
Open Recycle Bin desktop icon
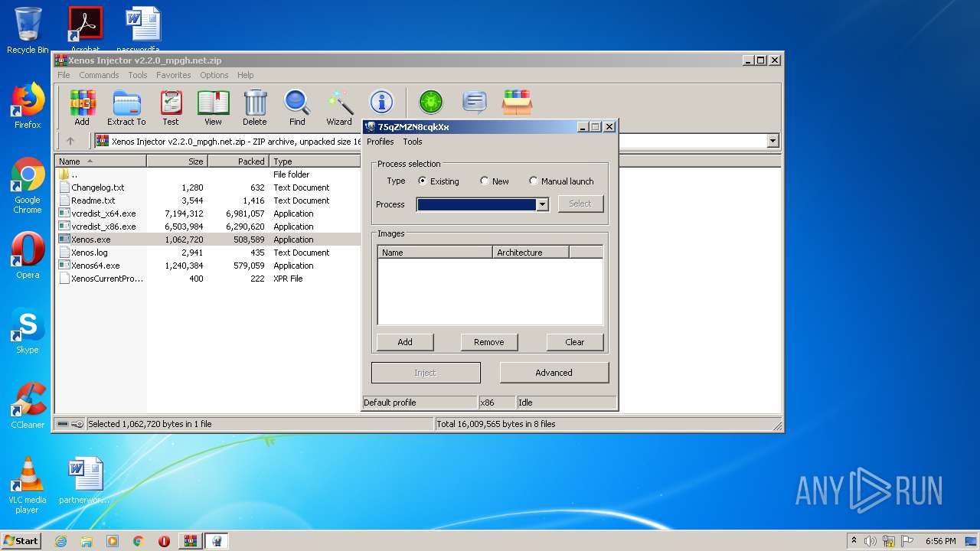point(28,31)
